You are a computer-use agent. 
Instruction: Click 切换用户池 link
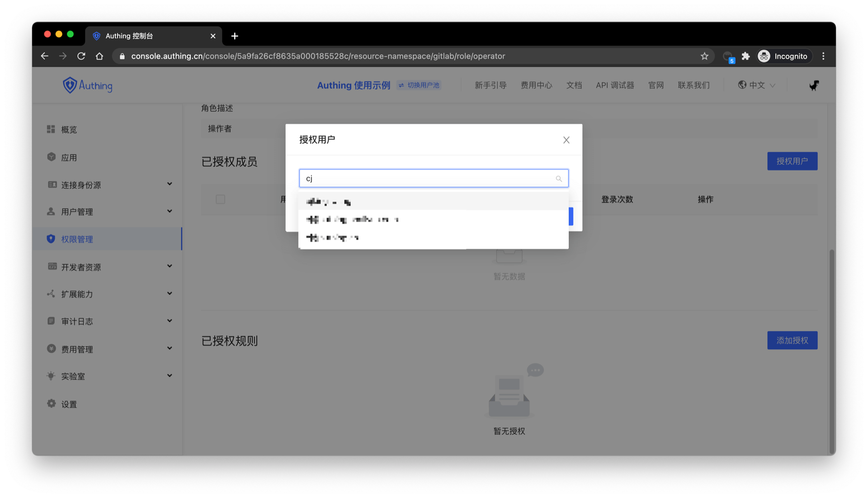419,85
